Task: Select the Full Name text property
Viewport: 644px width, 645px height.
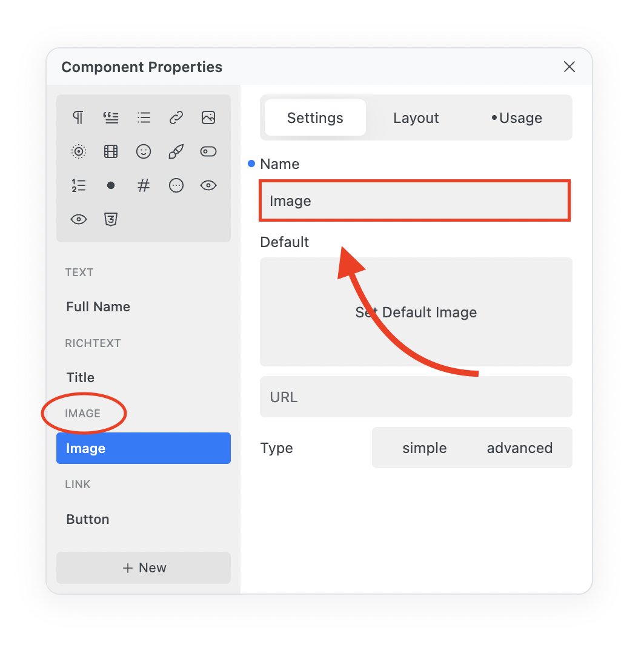Action: [98, 307]
